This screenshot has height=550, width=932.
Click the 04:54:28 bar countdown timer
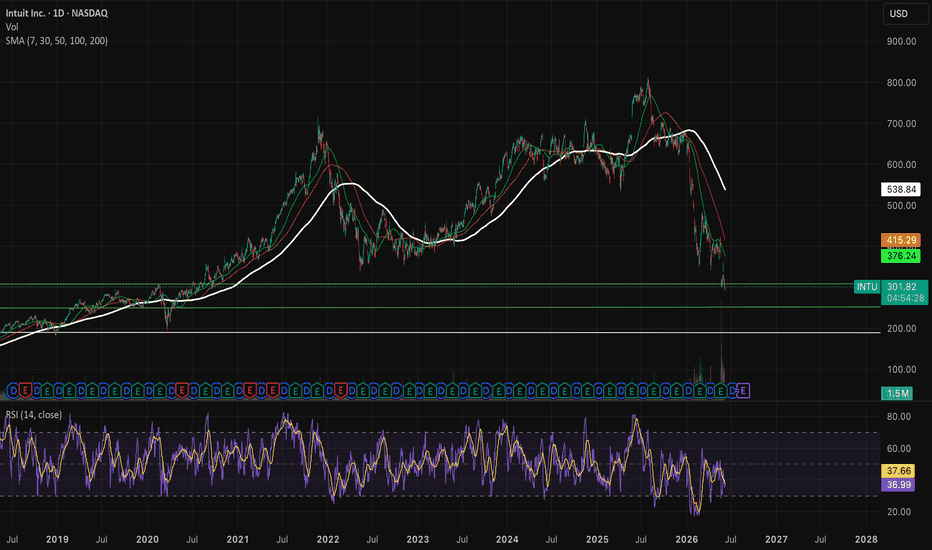(904, 298)
